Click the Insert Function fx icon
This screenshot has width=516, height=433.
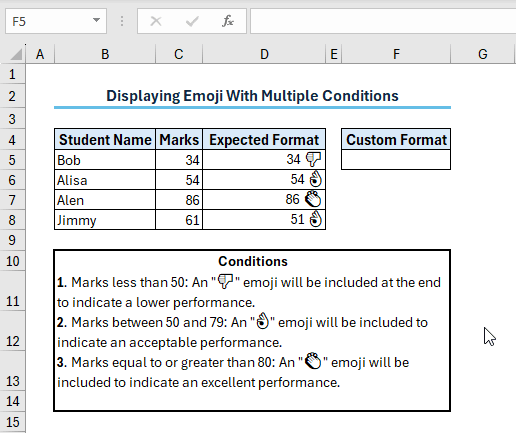coord(228,21)
